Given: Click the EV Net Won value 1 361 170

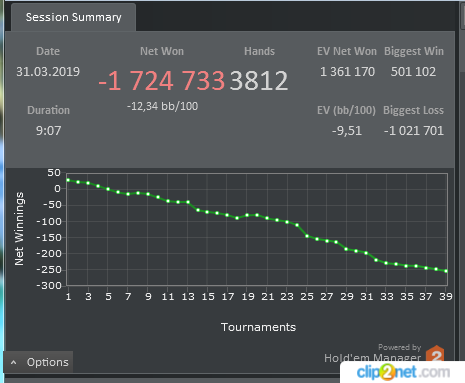Looking at the screenshot, I should (x=347, y=72).
